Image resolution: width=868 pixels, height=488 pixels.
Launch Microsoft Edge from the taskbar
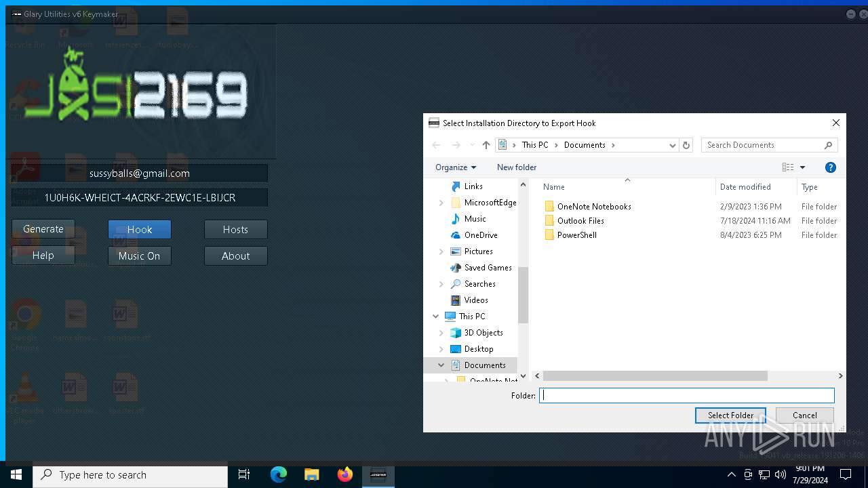tap(279, 475)
